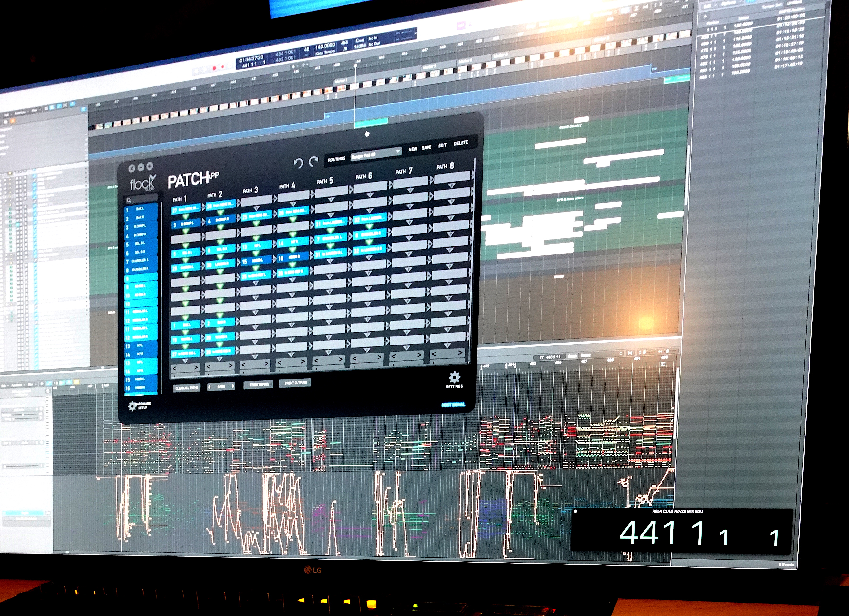Click the 454 1 001 locator in LCD
The height and width of the screenshot is (616, 849).
click(286, 52)
